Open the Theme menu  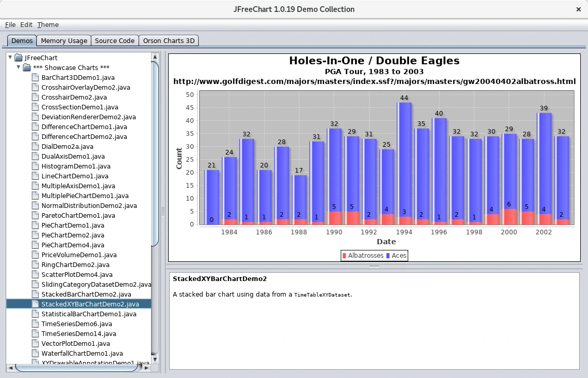pos(48,24)
